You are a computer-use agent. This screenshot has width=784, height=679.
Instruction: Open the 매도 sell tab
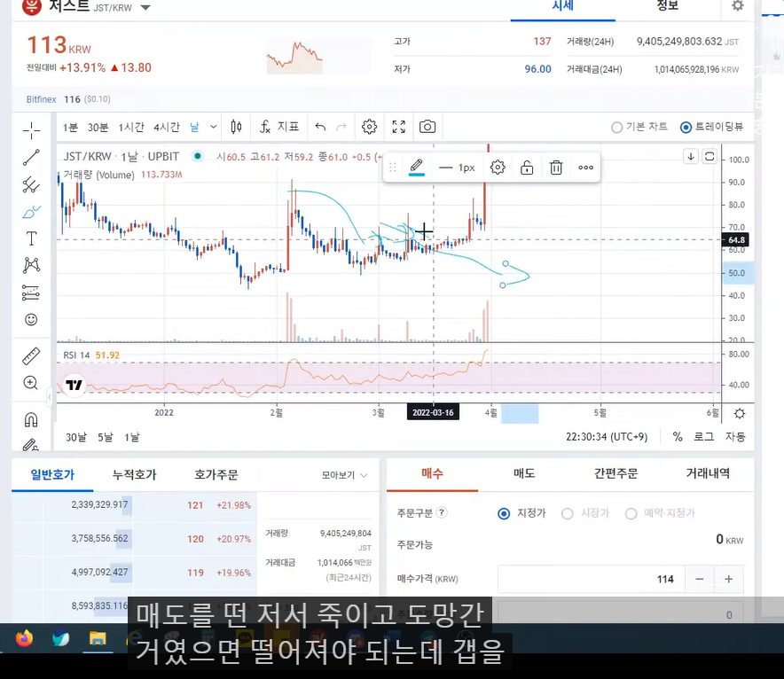(x=524, y=473)
